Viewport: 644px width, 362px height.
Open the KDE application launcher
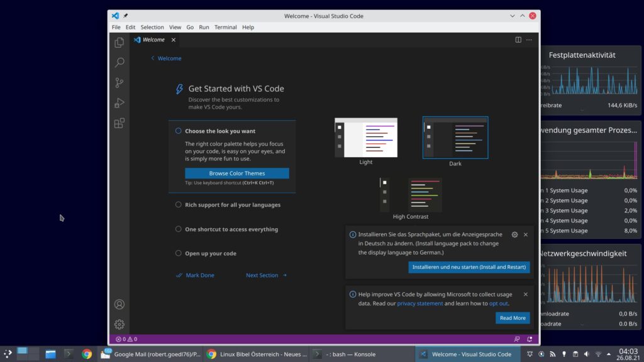click(x=8, y=354)
